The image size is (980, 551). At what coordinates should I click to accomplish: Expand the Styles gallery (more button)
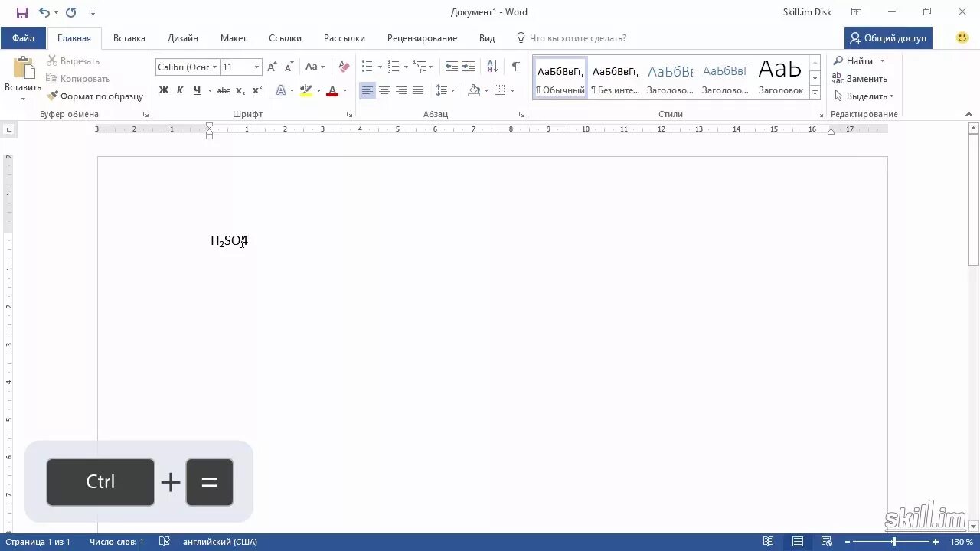pos(815,93)
